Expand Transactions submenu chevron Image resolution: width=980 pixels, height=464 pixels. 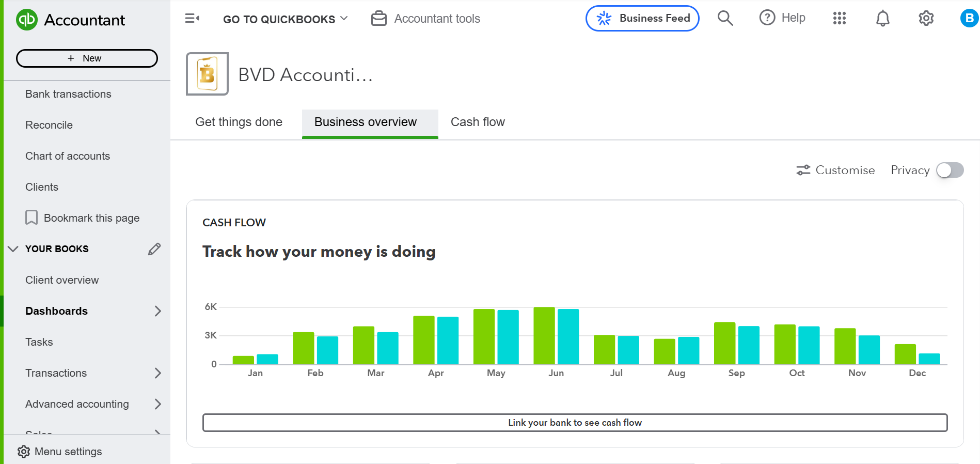pyautogui.click(x=158, y=373)
